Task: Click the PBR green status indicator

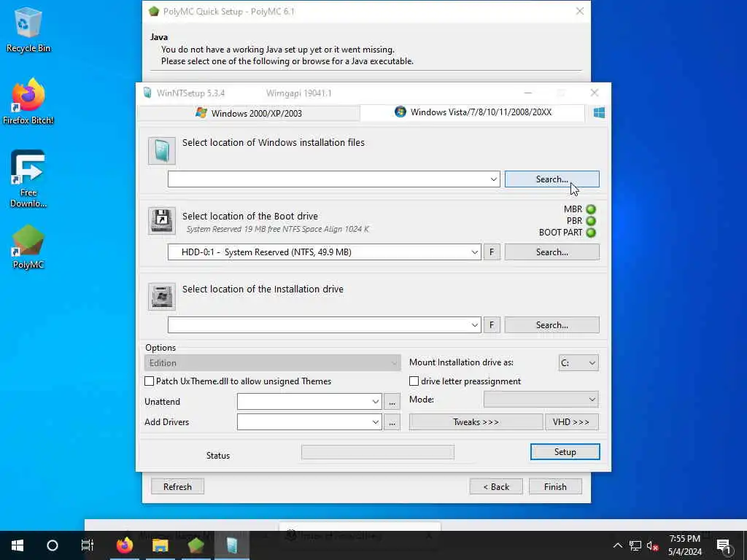Action: [x=591, y=221]
